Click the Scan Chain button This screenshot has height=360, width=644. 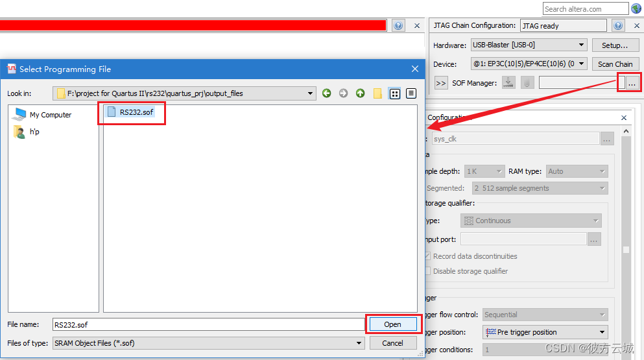coord(615,64)
